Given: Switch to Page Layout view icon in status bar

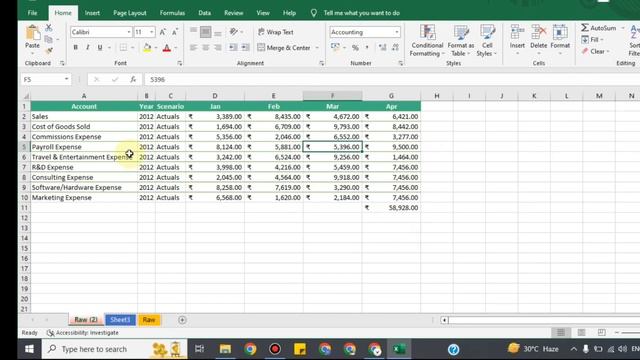Looking at the screenshot, I should [581, 333].
